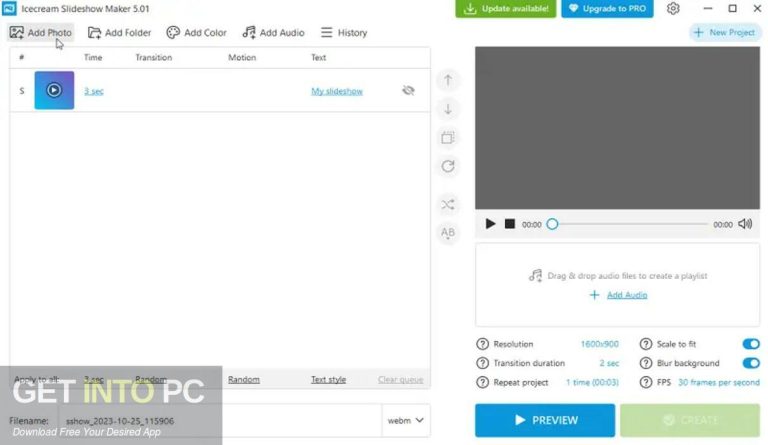Stop the preview playback
The width and height of the screenshot is (768, 445).
509,224
